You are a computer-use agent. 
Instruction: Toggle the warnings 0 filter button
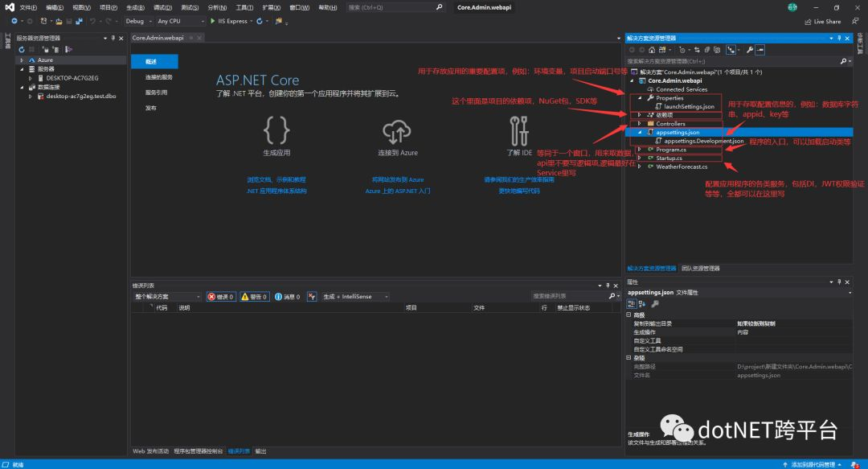[254, 297]
